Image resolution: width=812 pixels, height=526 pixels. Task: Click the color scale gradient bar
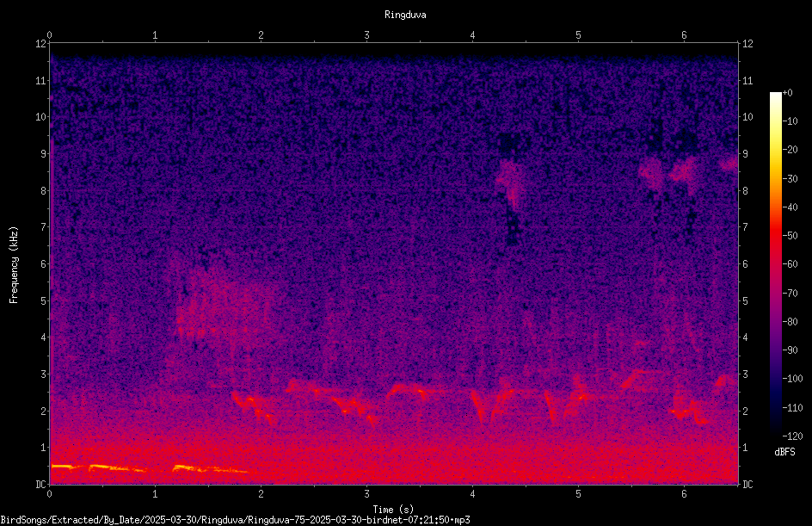775,263
